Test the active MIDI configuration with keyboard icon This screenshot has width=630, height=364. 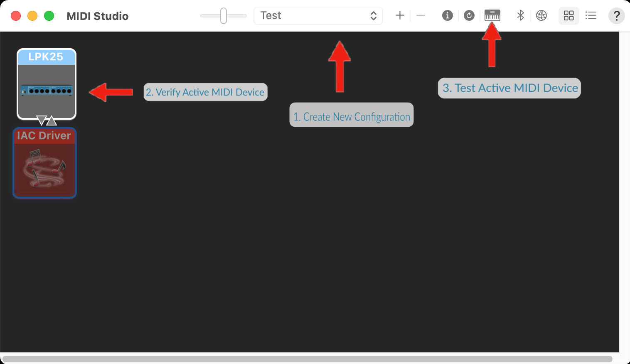(x=492, y=15)
